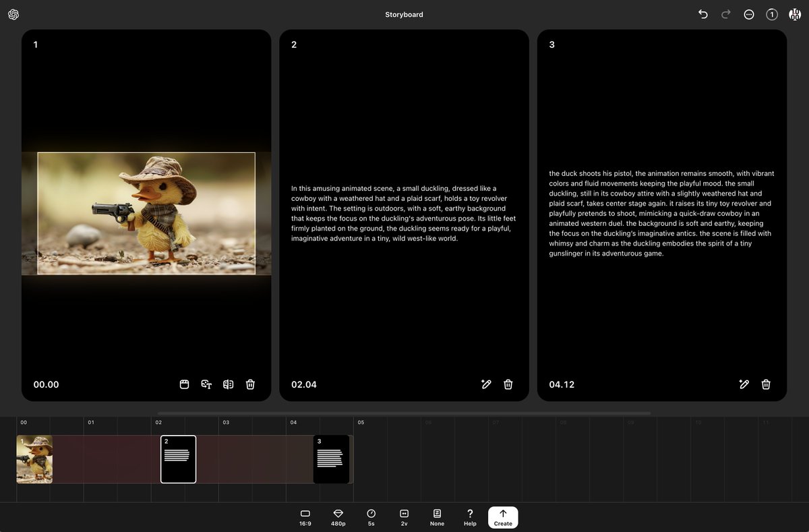
Task: Edit card 3's prompt with the magic pen
Action: pyautogui.click(x=744, y=384)
